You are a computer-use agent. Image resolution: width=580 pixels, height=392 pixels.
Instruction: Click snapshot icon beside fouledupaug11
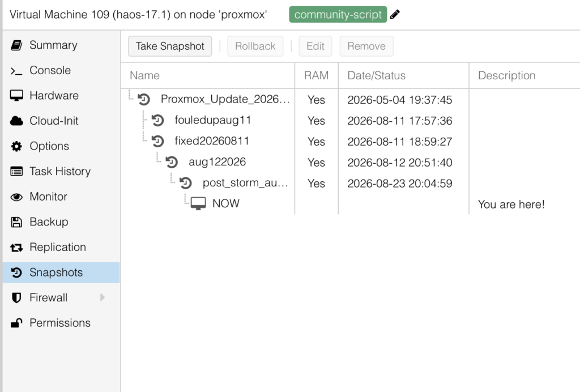click(x=157, y=120)
